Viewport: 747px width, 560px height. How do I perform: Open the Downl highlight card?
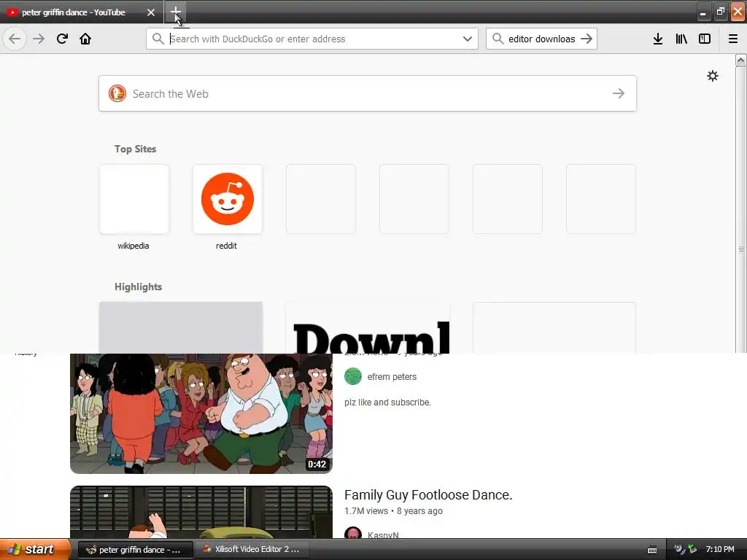pyautogui.click(x=368, y=328)
